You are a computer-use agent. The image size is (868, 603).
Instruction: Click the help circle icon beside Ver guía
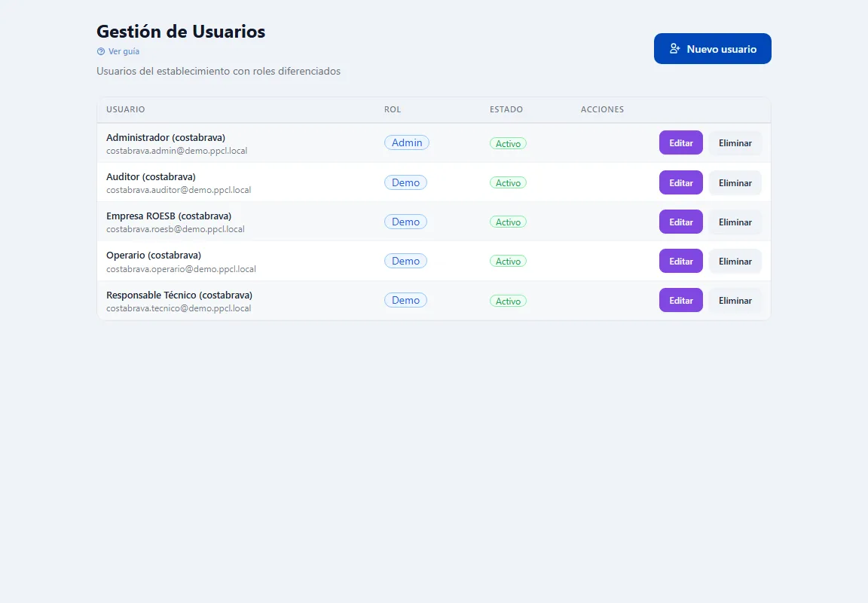(x=101, y=51)
